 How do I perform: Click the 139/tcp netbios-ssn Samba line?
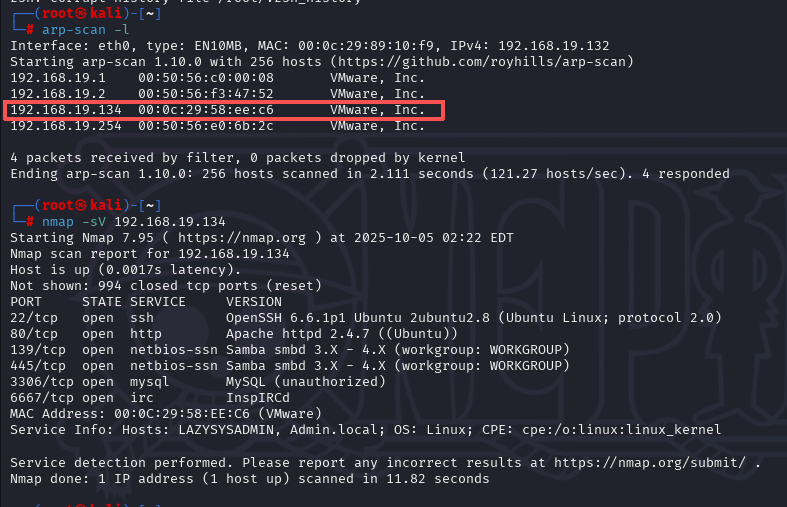pos(289,349)
